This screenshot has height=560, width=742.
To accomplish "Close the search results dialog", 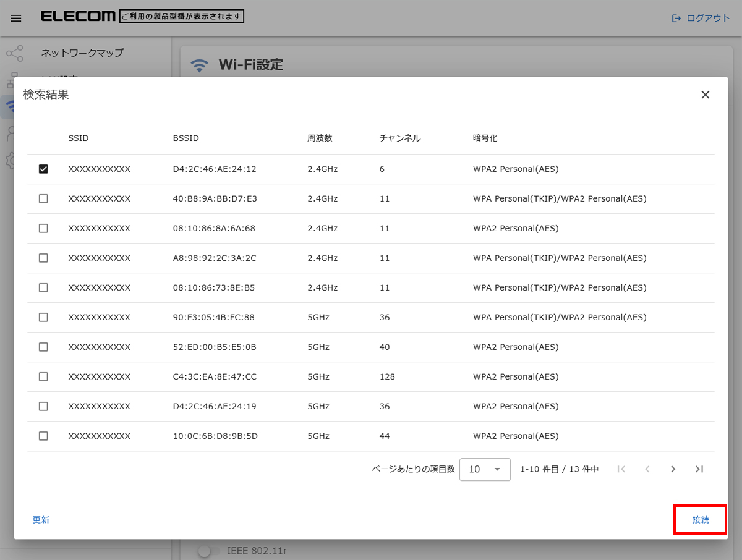I will (x=705, y=95).
